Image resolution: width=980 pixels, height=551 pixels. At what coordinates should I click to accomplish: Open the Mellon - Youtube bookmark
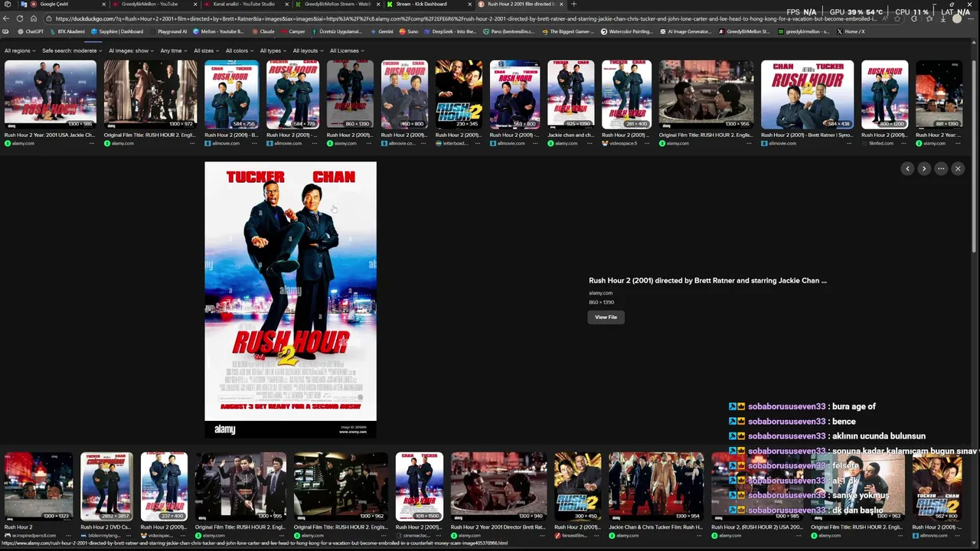tap(218, 31)
